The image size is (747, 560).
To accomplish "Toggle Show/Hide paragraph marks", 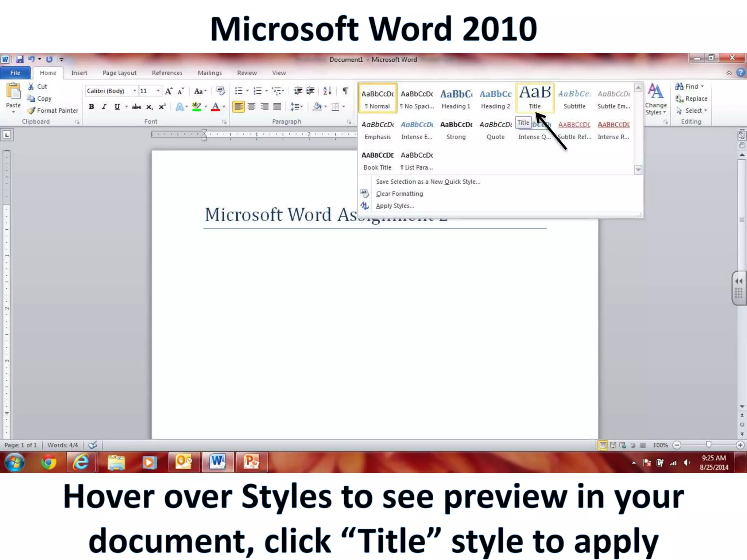I will coord(345,91).
